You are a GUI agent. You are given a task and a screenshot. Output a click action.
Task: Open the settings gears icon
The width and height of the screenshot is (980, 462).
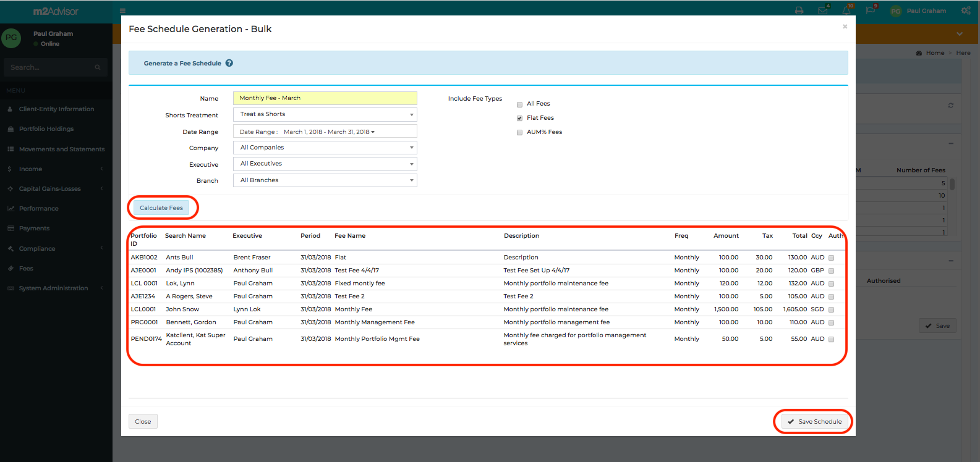tap(965, 10)
